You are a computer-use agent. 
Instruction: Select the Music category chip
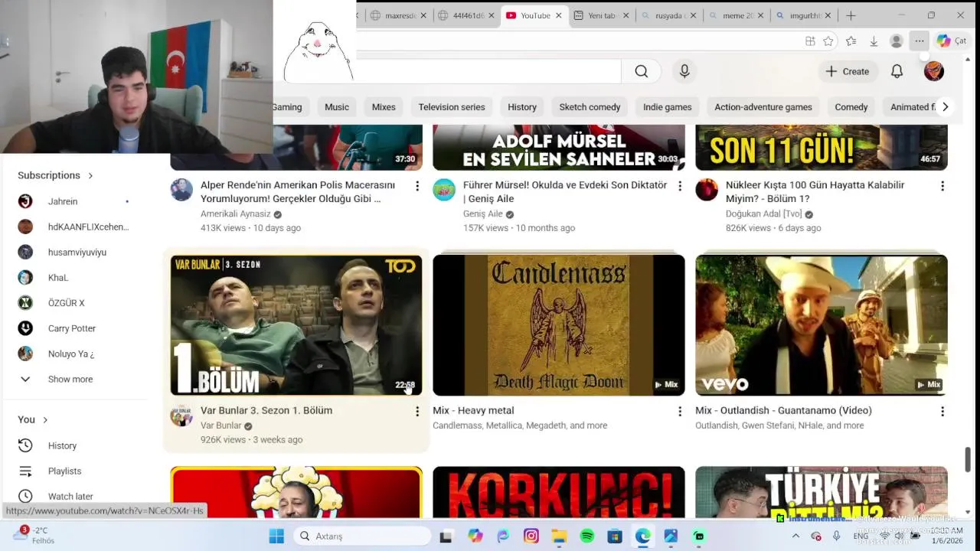(x=337, y=107)
